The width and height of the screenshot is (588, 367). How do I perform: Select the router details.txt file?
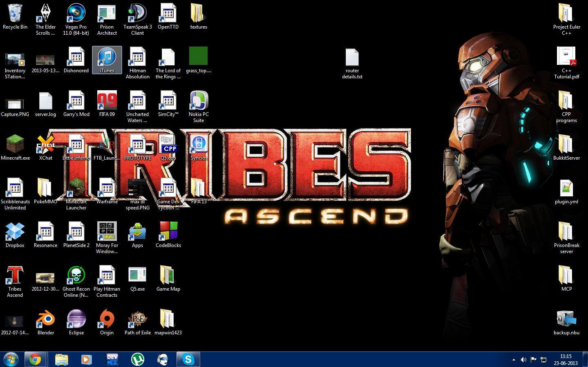(x=352, y=64)
